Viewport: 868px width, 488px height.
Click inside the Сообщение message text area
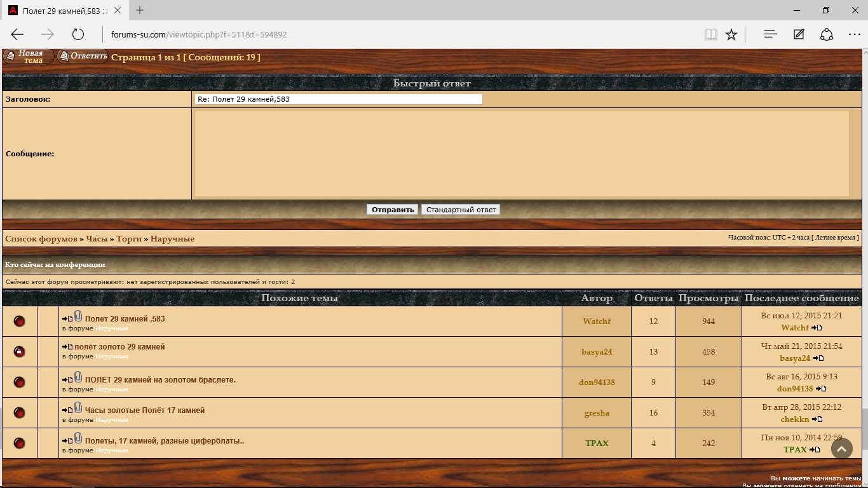[x=521, y=154]
